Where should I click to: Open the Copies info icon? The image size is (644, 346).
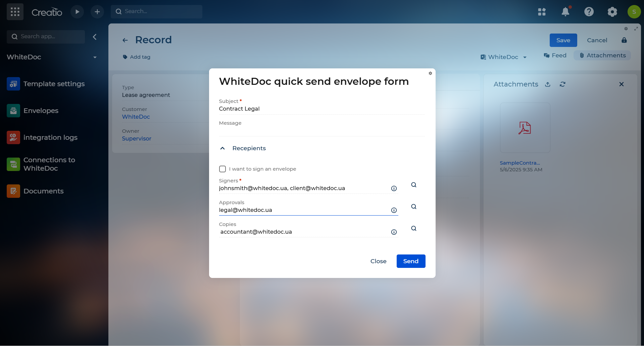pos(394,232)
